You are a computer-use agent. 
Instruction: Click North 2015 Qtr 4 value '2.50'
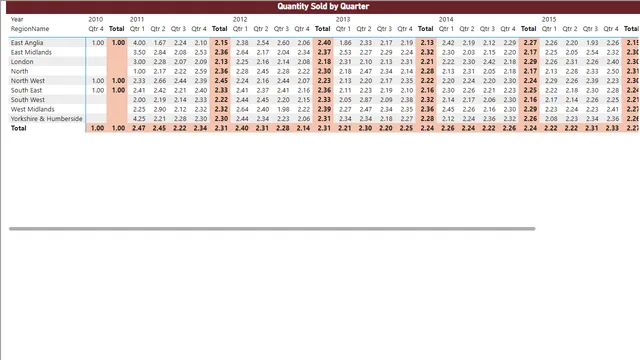click(613, 71)
